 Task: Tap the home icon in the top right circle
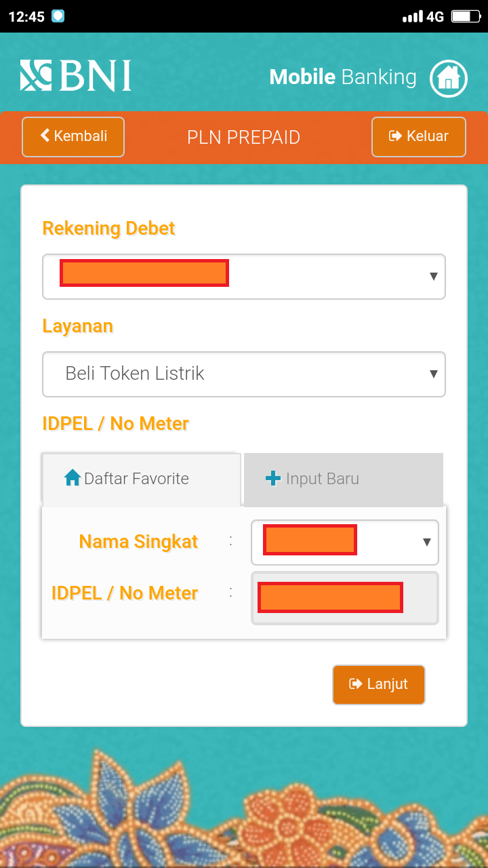tap(449, 78)
